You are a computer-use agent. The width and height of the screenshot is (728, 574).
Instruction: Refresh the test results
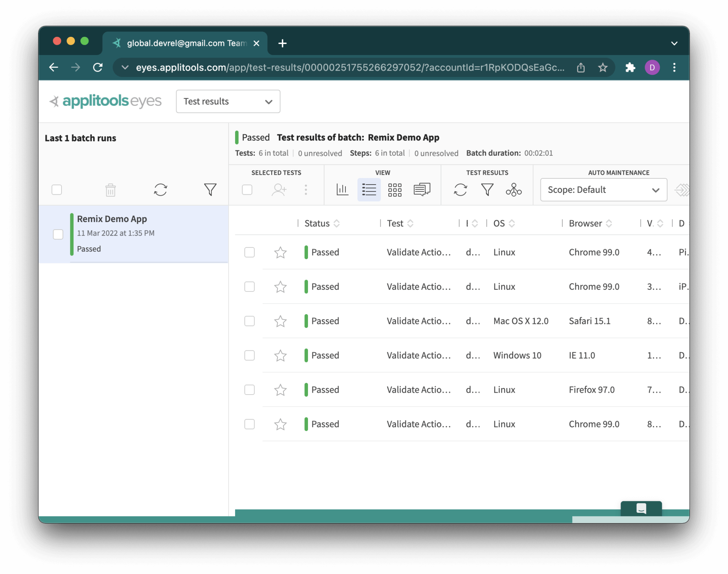460,190
